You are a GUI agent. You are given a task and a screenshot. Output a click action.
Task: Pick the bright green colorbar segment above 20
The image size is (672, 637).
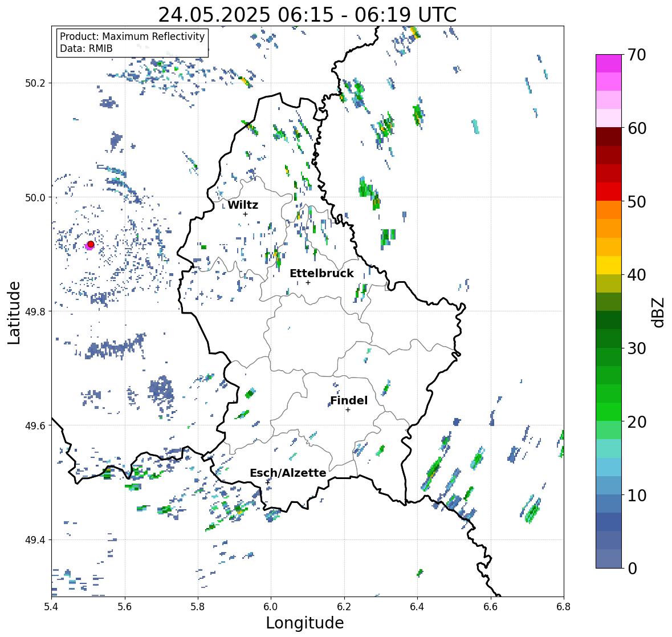pyautogui.click(x=609, y=412)
